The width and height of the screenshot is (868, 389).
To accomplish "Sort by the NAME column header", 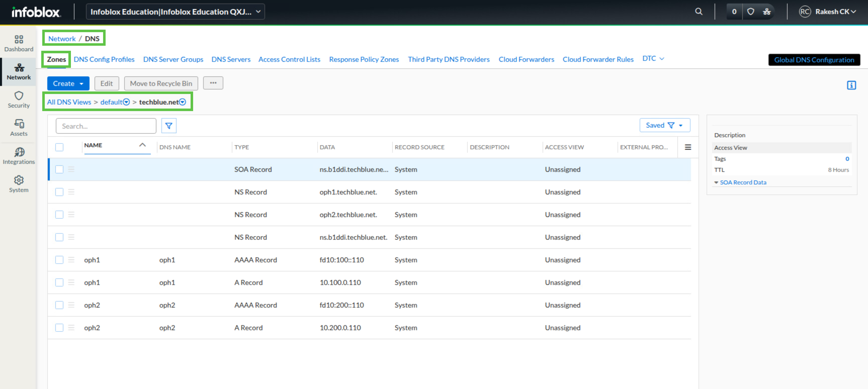I will [x=93, y=145].
